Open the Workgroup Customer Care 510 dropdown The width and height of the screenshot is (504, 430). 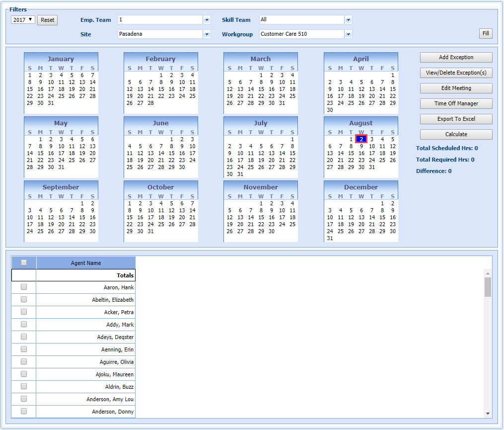[348, 34]
